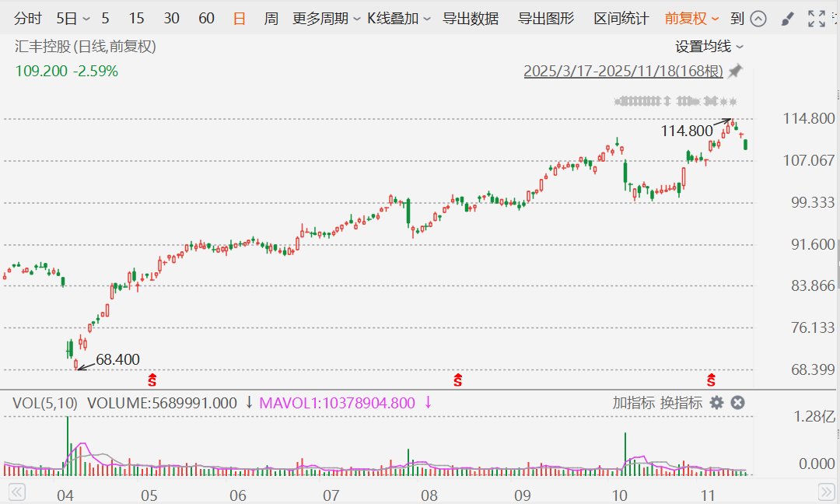Click 导出数据 to export data

point(471,19)
